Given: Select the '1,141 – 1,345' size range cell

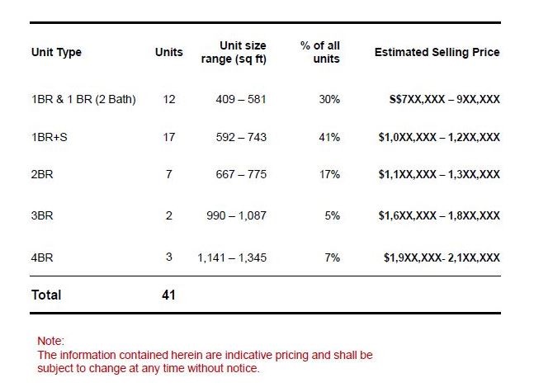Looking at the screenshot, I should point(232,257).
